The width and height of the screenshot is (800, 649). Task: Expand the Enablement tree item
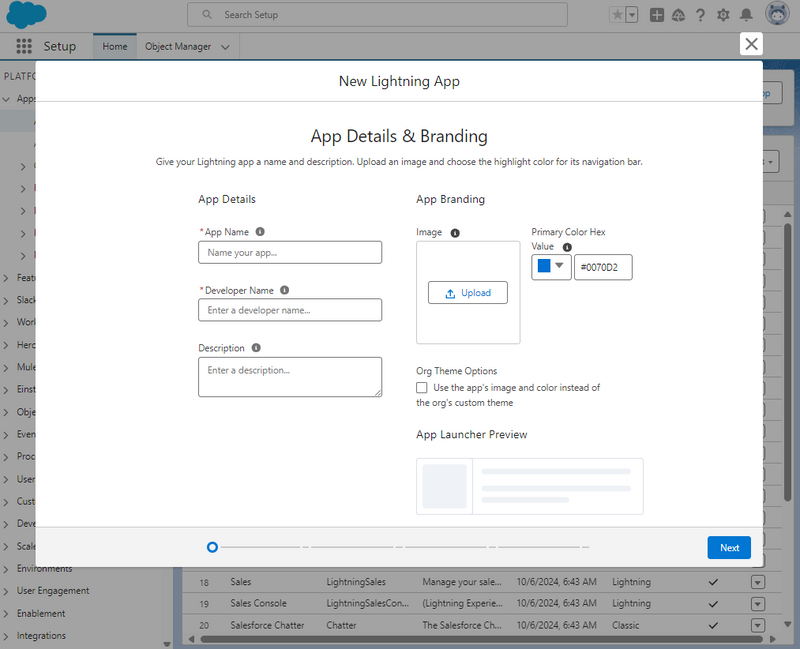(x=6, y=614)
